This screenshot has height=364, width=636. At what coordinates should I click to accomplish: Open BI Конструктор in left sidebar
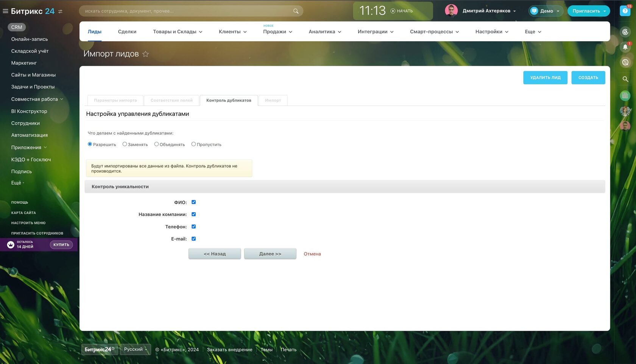[x=29, y=111]
